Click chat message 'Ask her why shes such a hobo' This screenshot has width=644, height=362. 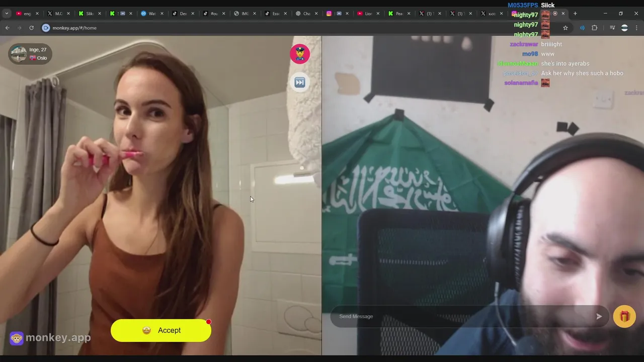[x=582, y=73]
